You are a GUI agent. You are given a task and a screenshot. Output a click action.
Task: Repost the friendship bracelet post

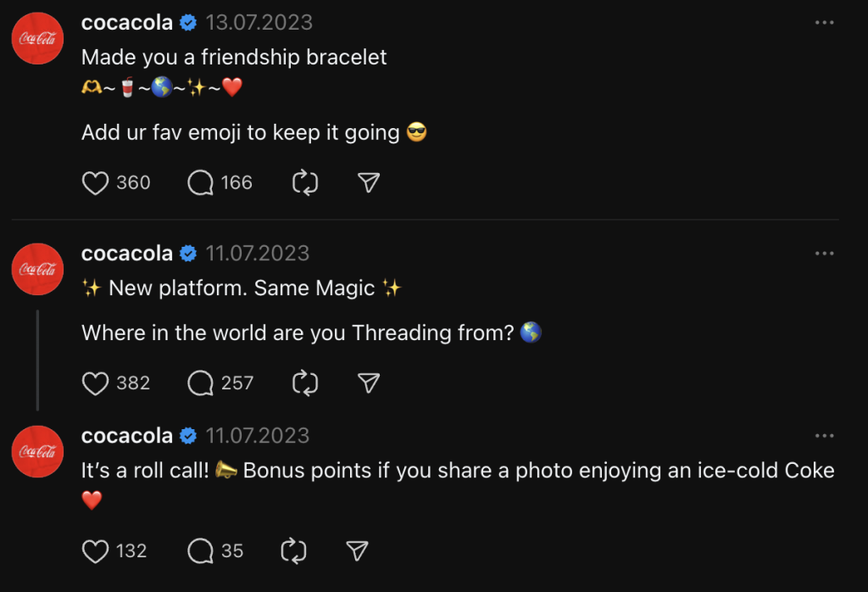click(304, 183)
